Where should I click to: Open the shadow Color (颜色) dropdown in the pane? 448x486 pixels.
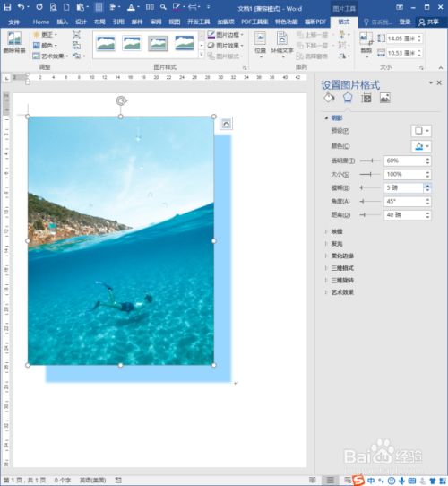[x=421, y=146]
